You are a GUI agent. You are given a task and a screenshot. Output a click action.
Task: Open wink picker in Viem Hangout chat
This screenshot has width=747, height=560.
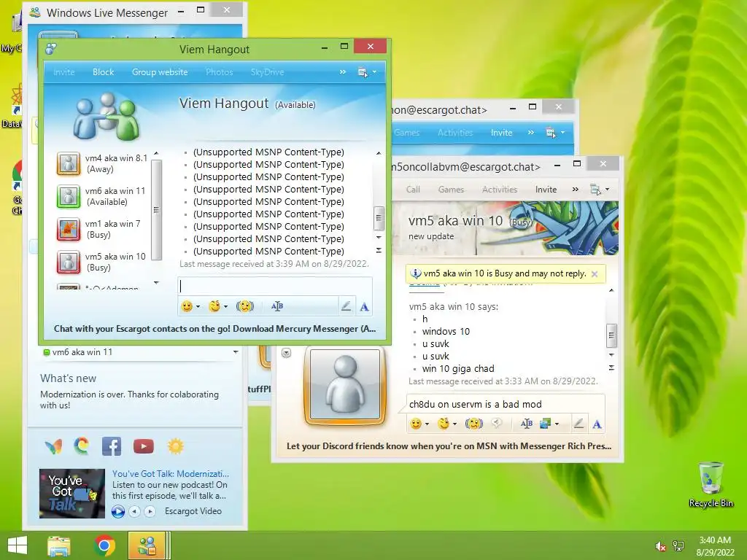(214, 307)
